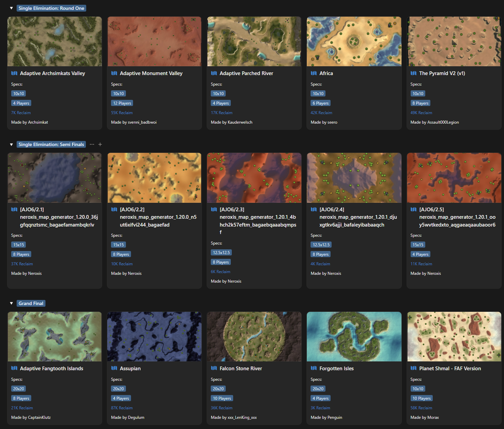Click 'Made by Assault000Legion' text

tap(434, 122)
